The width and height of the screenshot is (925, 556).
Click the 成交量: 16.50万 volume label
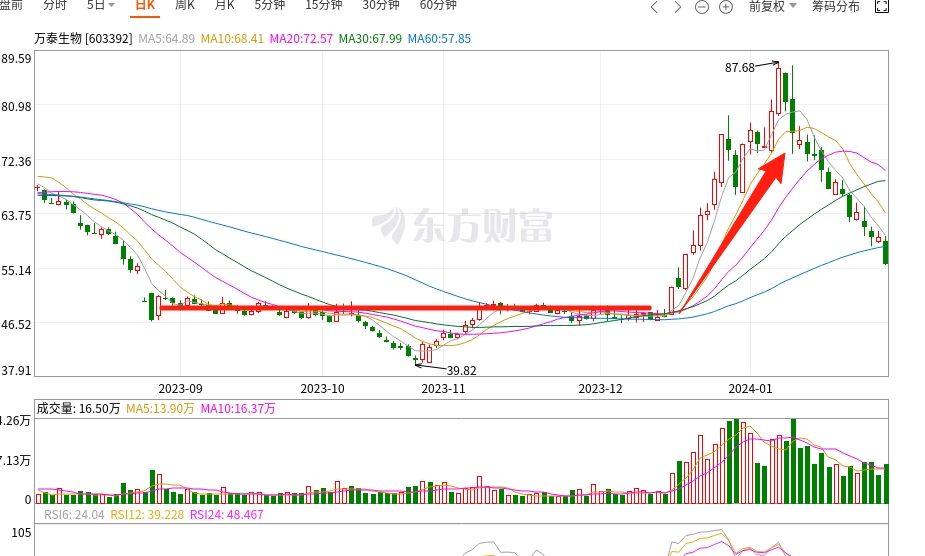[x=78, y=408]
